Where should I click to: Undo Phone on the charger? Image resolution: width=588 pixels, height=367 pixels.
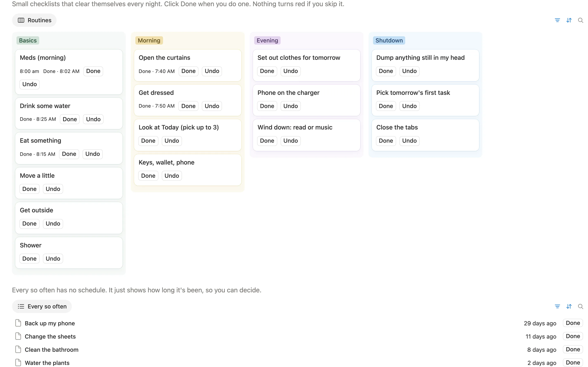(290, 106)
